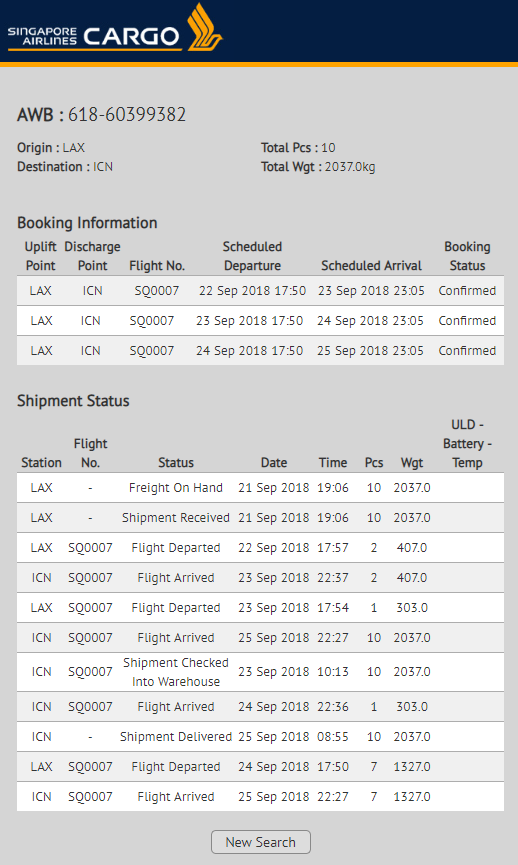Click the 1327.0 weight in last row
The height and width of the screenshot is (865, 518).
pos(412,797)
